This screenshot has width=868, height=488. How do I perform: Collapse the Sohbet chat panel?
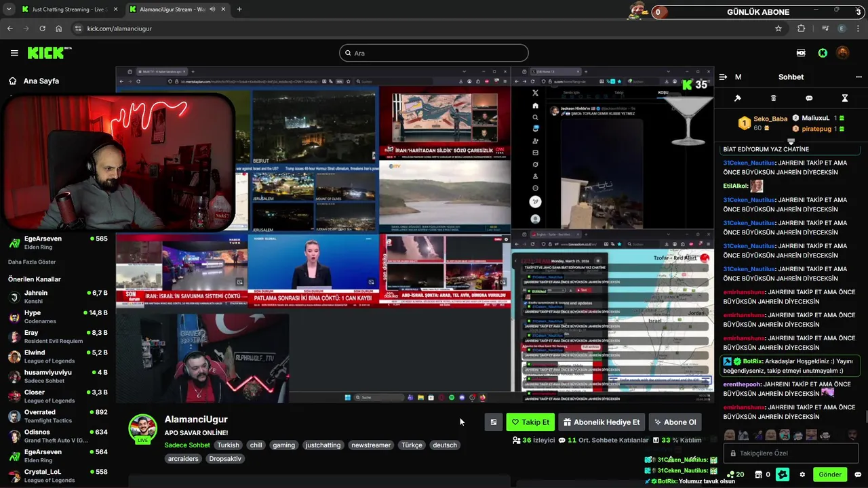(723, 77)
